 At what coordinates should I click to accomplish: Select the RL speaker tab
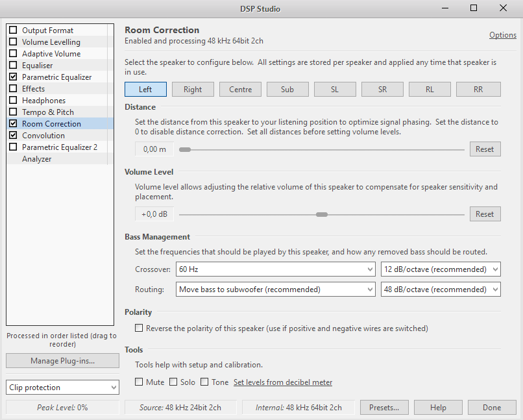point(430,90)
